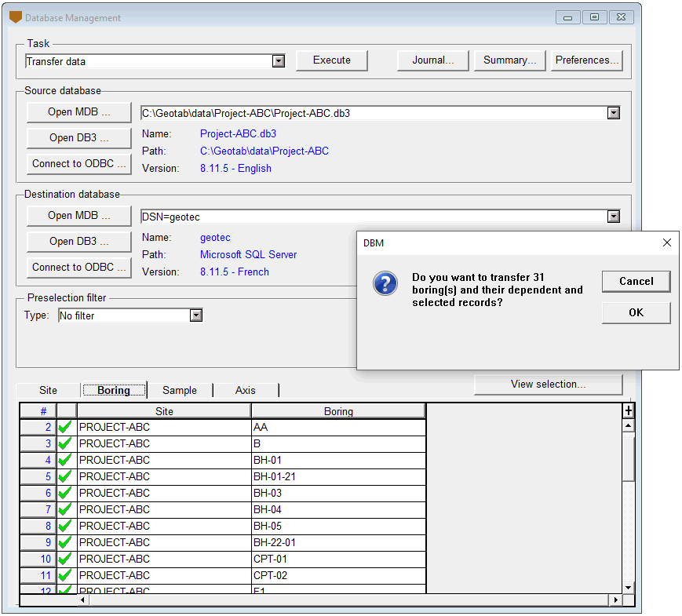Click boring cell BH-22-01
Screen dimensions: 682x616
(x=338, y=542)
